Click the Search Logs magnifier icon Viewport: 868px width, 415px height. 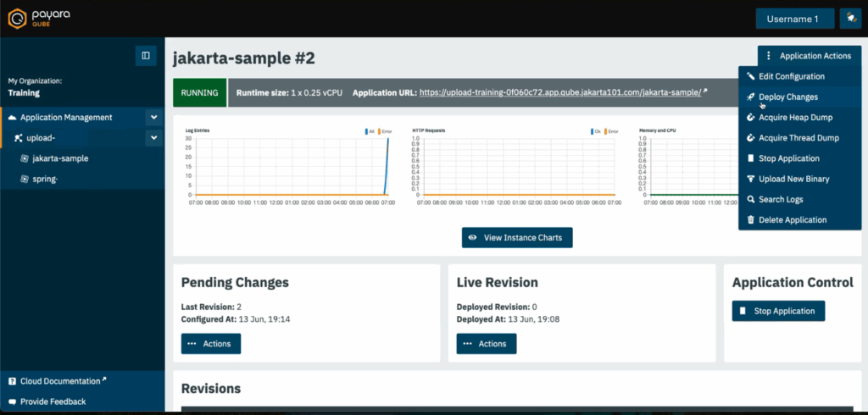click(x=750, y=200)
